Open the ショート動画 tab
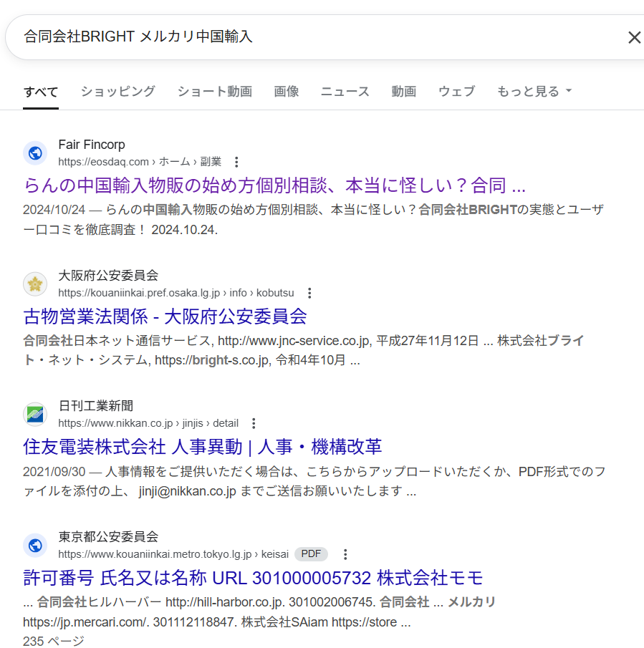Viewport: 644px width, 648px height. pyautogui.click(x=214, y=92)
